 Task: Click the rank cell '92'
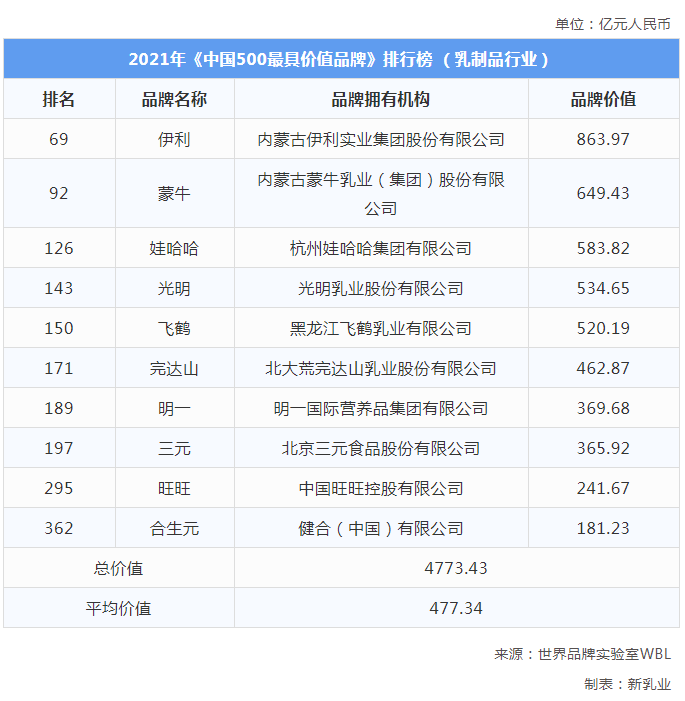coord(59,193)
